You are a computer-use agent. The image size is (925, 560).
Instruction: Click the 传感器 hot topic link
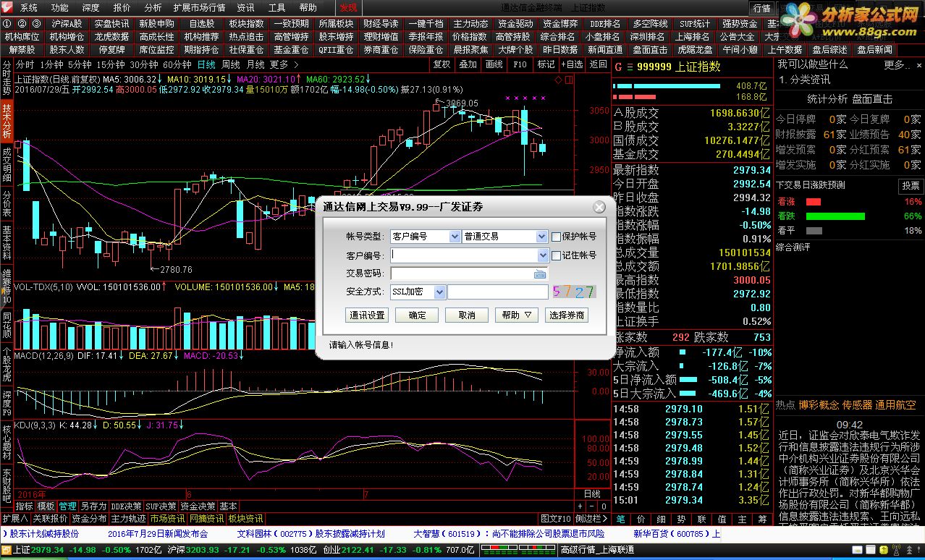(x=857, y=405)
